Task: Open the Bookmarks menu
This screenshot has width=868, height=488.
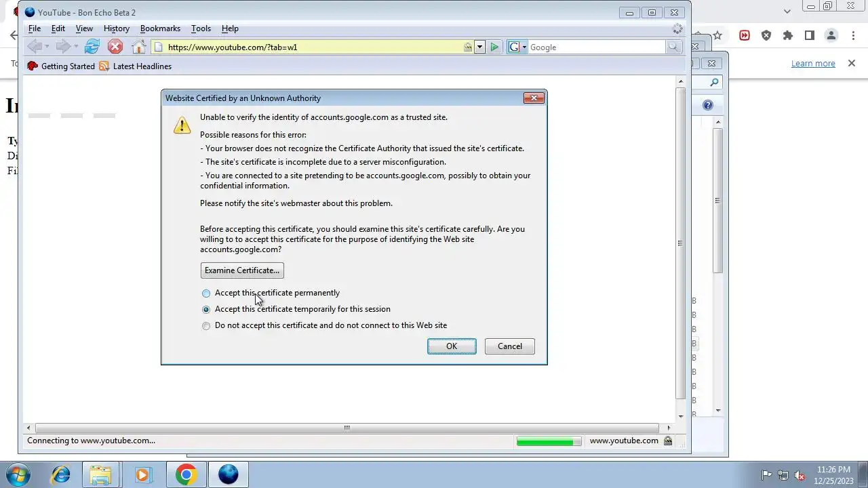Action: [x=160, y=28]
